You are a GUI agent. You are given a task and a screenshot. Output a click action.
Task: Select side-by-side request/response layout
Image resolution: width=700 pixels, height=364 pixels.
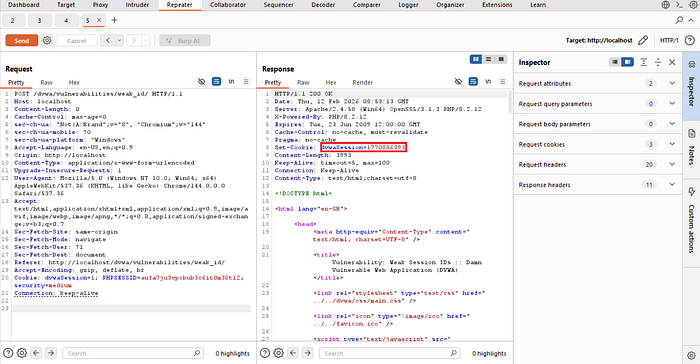tap(476, 59)
